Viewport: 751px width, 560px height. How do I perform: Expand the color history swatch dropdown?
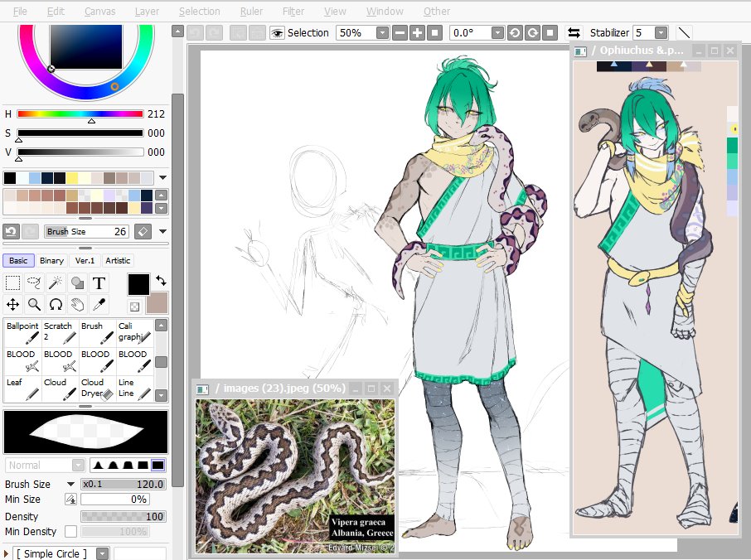[162, 177]
